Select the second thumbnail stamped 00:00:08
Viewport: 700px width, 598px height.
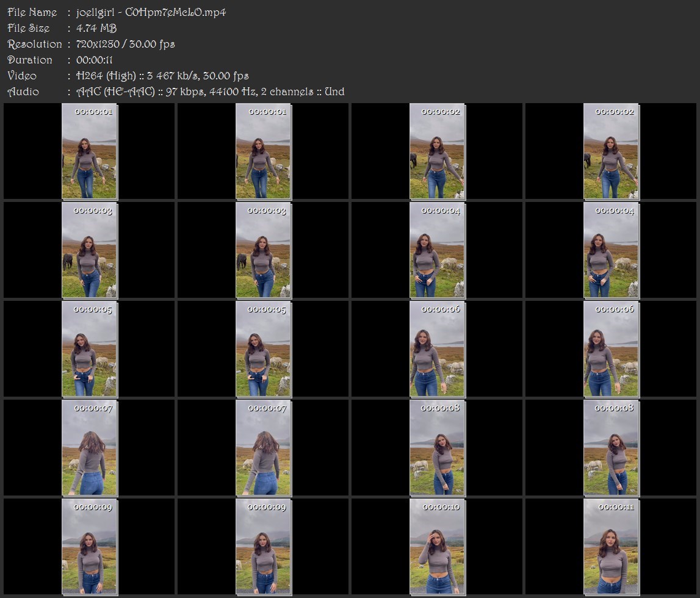(611, 448)
